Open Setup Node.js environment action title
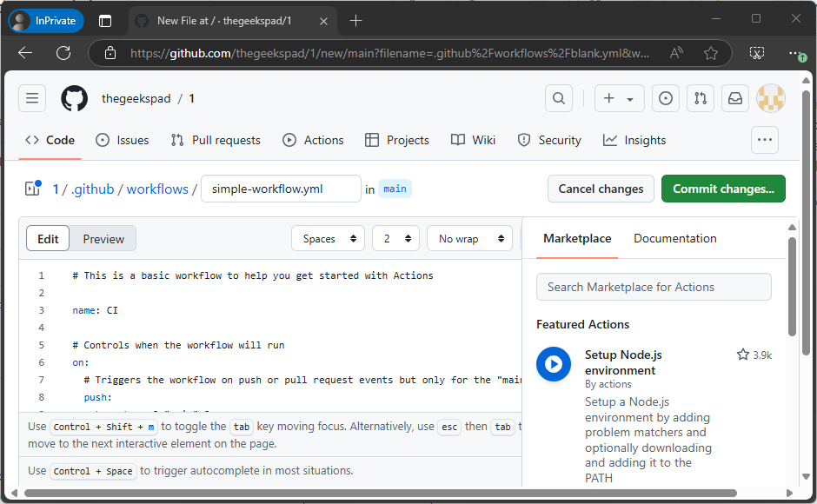 (x=623, y=362)
